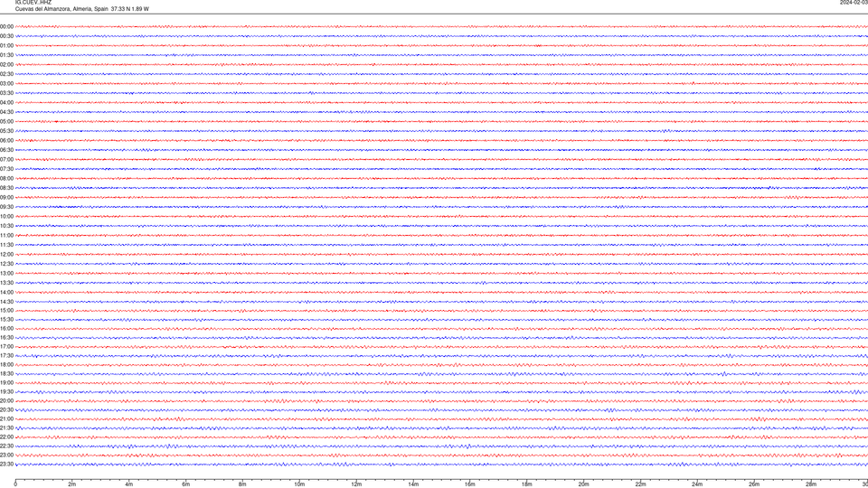Select the 08:00 time row label
This screenshot has width=868, height=488.
tap(6, 179)
